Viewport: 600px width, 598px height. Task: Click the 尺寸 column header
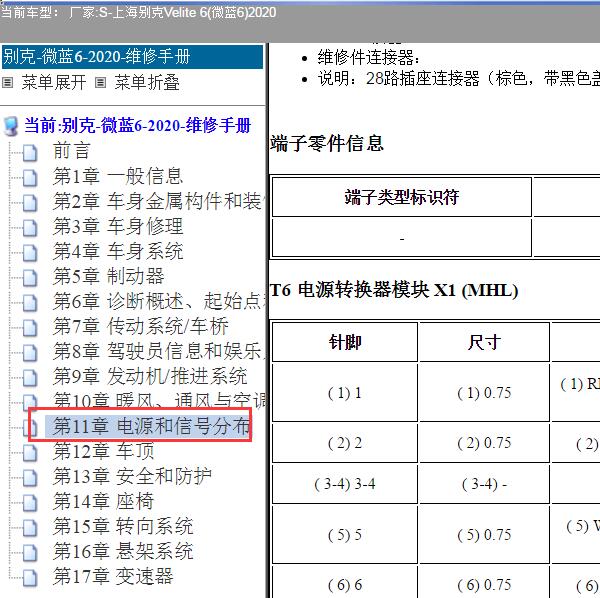point(484,342)
